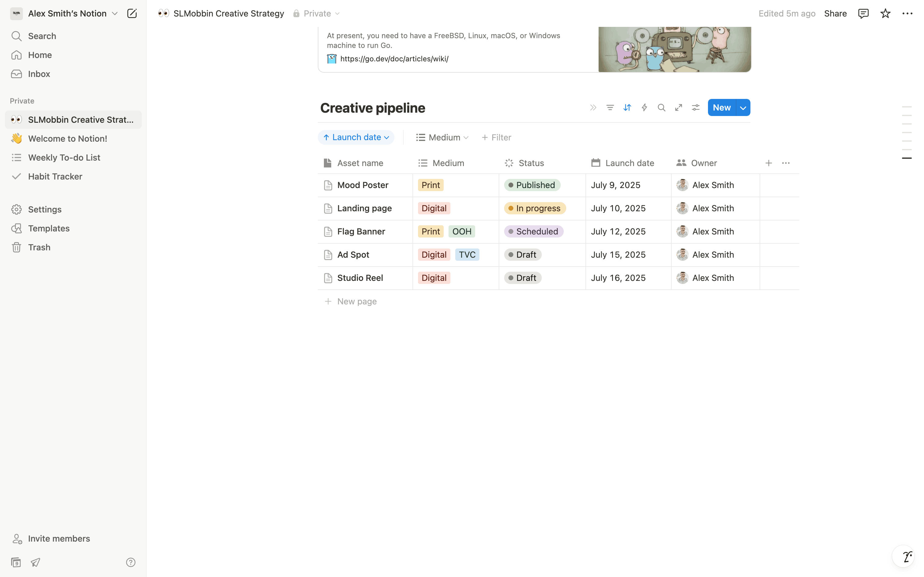
Task: Open the Private sharing dropdown
Action: [317, 14]
